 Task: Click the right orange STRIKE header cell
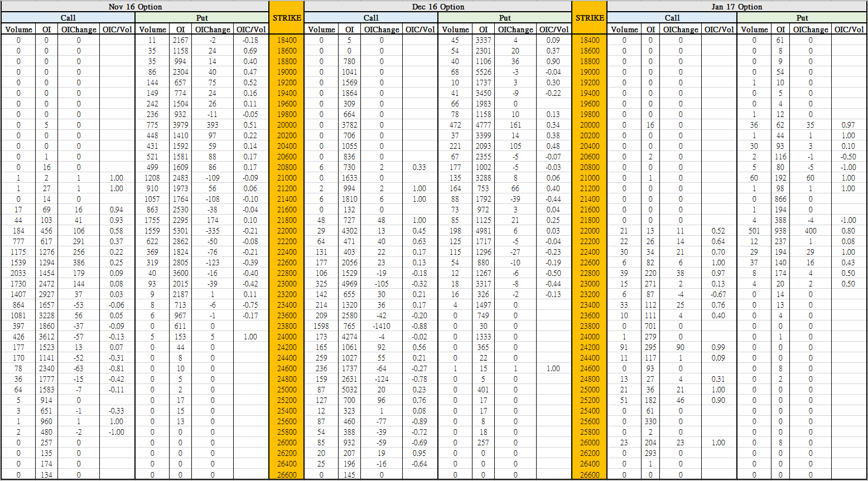coord(590,18)
